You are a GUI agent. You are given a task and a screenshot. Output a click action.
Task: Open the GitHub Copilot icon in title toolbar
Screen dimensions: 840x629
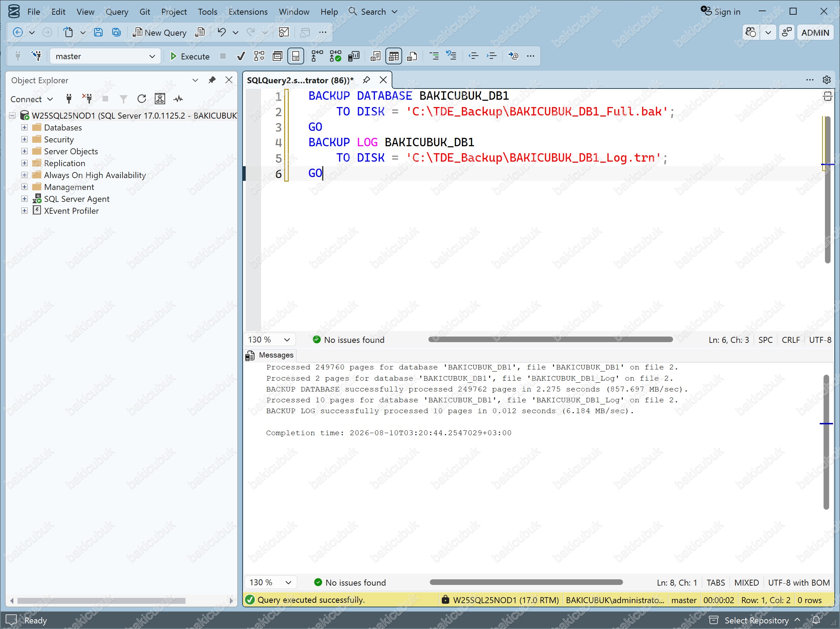751,32
